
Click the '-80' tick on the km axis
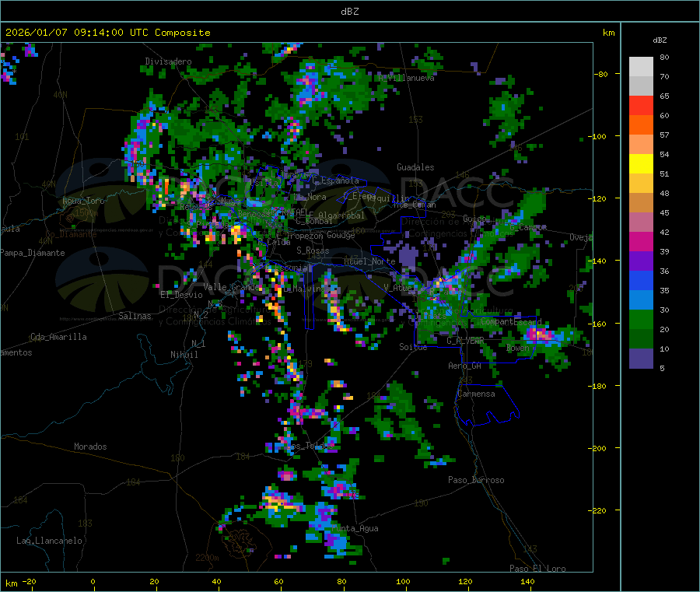601,74
